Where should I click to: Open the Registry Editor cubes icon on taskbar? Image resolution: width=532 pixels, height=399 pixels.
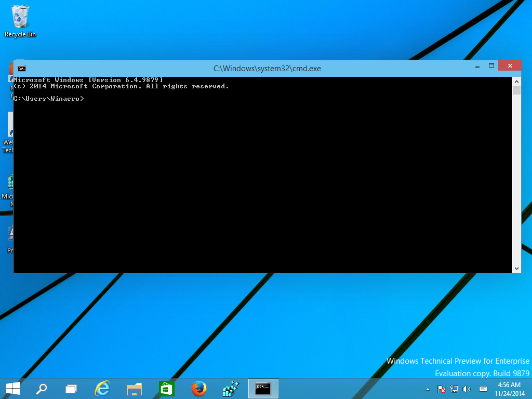231,389
